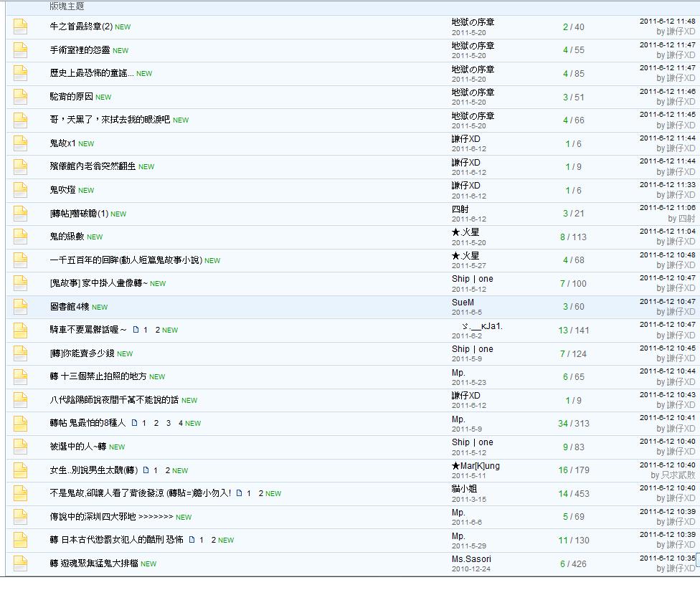Click folder icon next to 圖書館4樓

coord(20,308)
